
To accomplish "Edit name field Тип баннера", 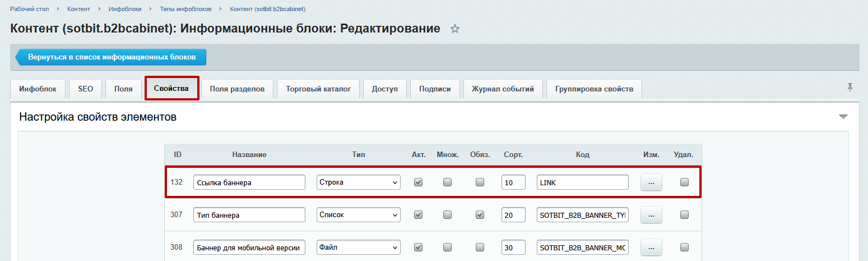I will click(x=249, y=215).
